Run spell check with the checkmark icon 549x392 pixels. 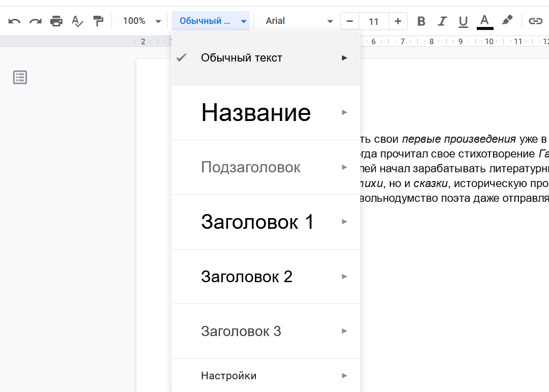(x=77, y=21)
